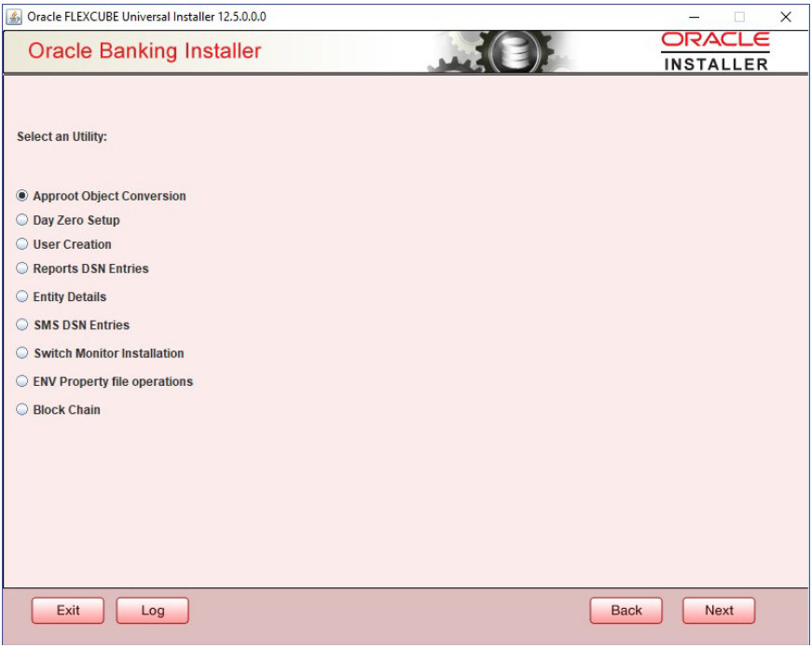Click the 'Oracle Banking Installer' heading
This screenshot has height=647, width=812.
pos(145,50)
